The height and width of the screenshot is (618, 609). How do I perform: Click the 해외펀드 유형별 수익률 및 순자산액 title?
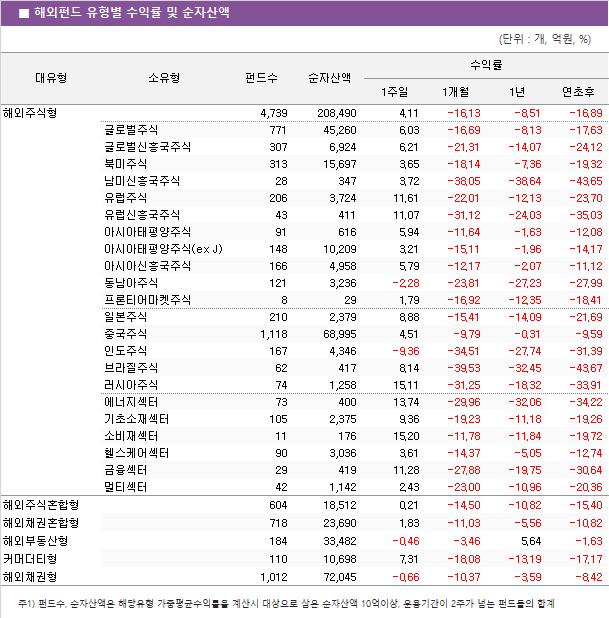tap(132, 13)
